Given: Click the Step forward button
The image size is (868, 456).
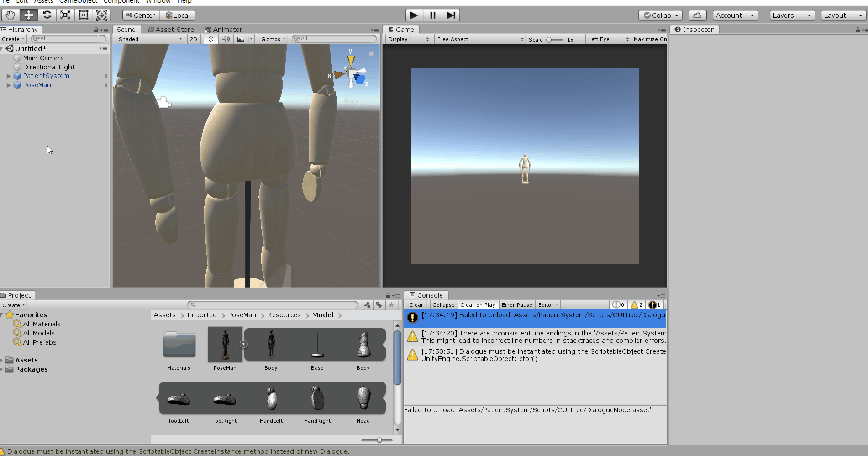Looking at the screenshot, I should click(451, 15).
